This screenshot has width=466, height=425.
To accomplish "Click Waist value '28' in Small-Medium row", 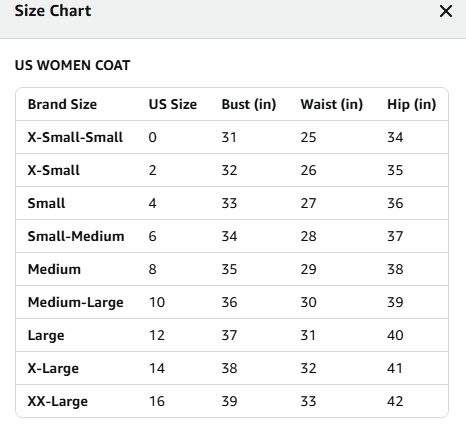I will 308,236.
